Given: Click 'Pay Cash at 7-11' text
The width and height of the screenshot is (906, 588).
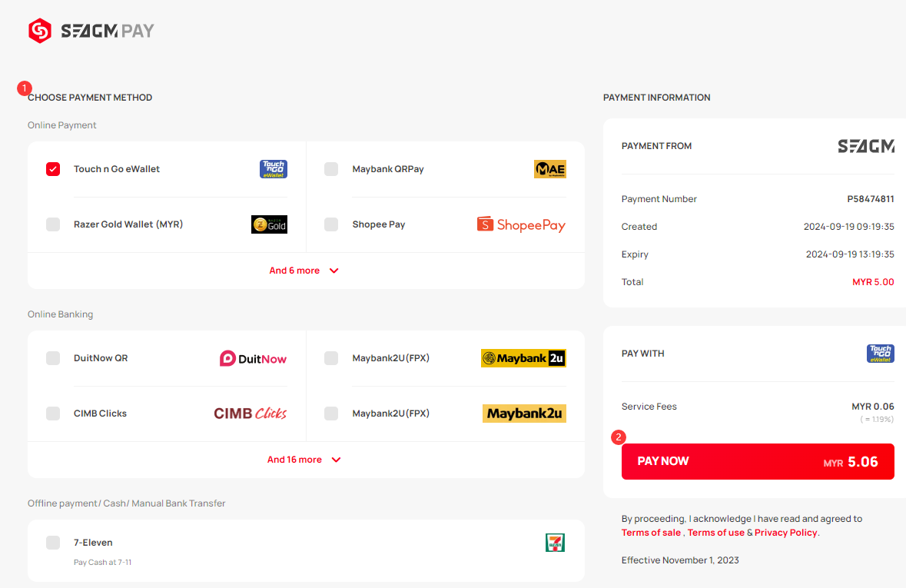Looking at the screenshot, I should [102, 562].
